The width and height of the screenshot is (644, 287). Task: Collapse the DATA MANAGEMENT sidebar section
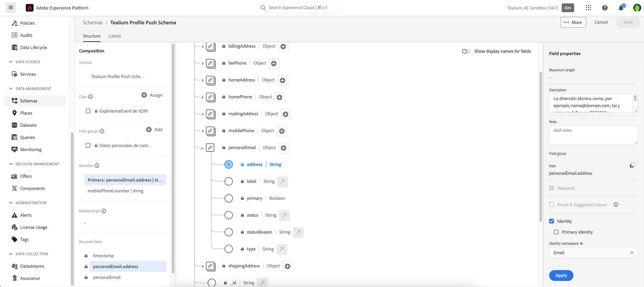pos(11,89)
